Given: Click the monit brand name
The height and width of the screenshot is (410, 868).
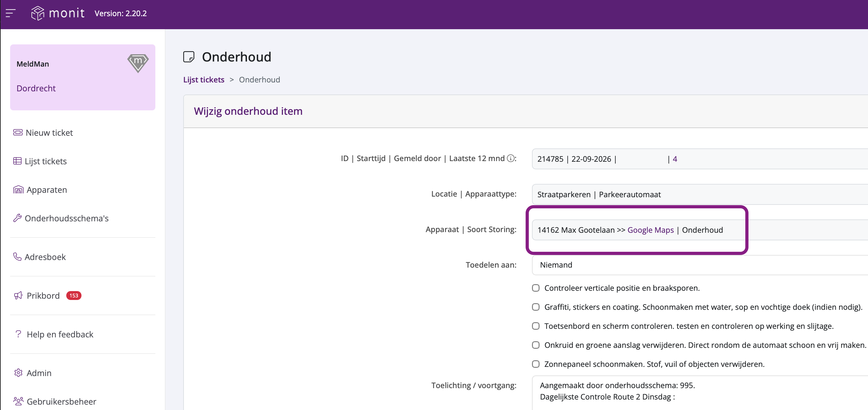Looking at the screenshot, I should click(x=67, y=13).
